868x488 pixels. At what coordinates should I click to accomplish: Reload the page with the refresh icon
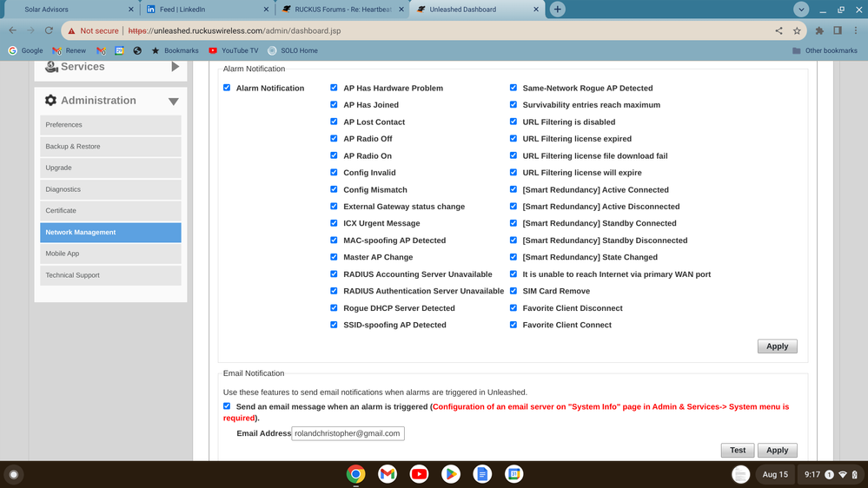[x=49, y=30]
